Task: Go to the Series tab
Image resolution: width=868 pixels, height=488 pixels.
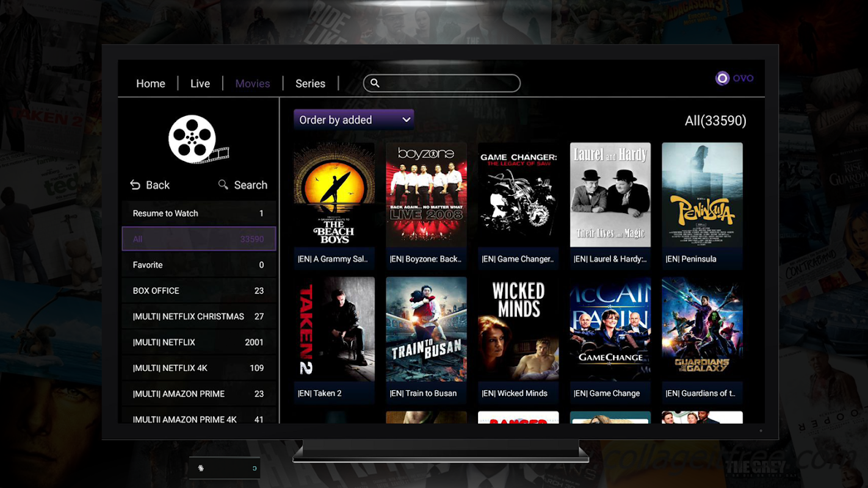Action: pyautogui.click(x=310, y=84)
